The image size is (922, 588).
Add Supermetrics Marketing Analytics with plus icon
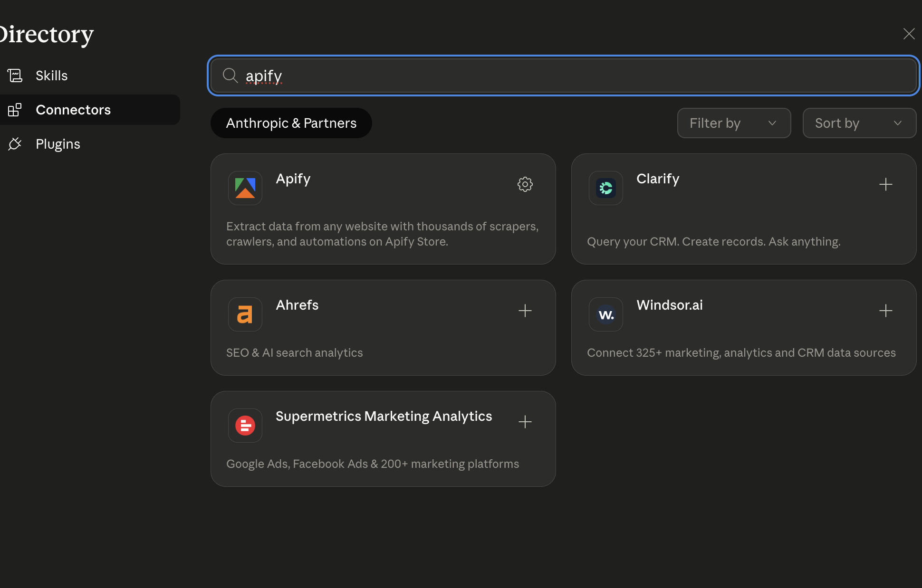tap(525, 422)
